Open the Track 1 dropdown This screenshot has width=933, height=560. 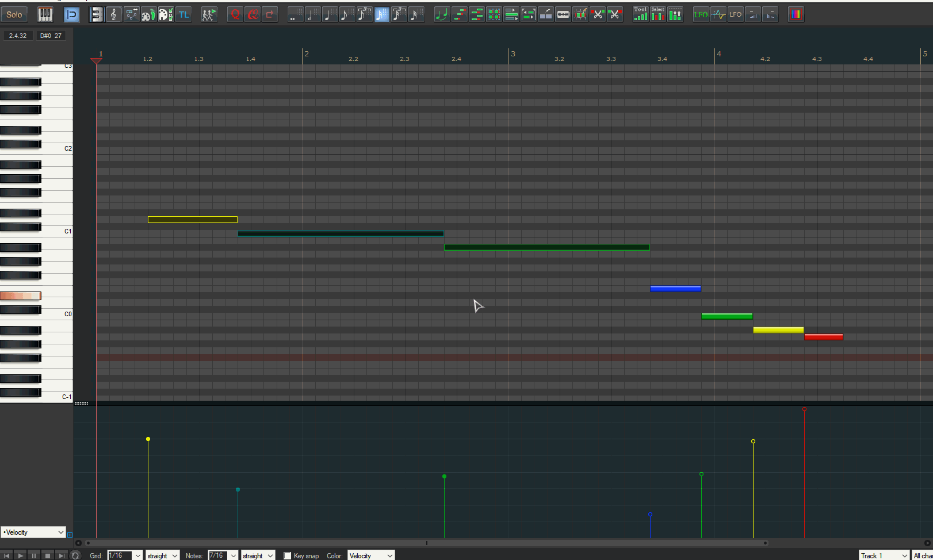click(x=884, y=555)
